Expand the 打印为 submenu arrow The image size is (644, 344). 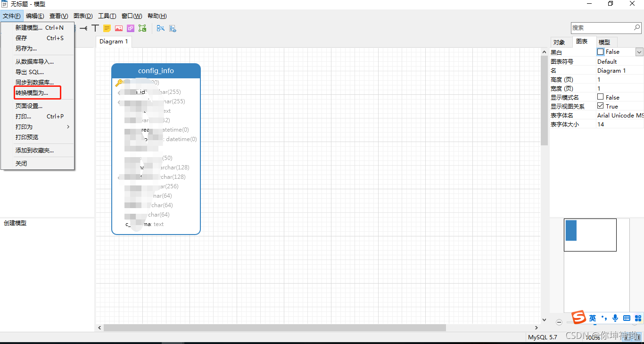pyautogui.click(x=68, y=126)
